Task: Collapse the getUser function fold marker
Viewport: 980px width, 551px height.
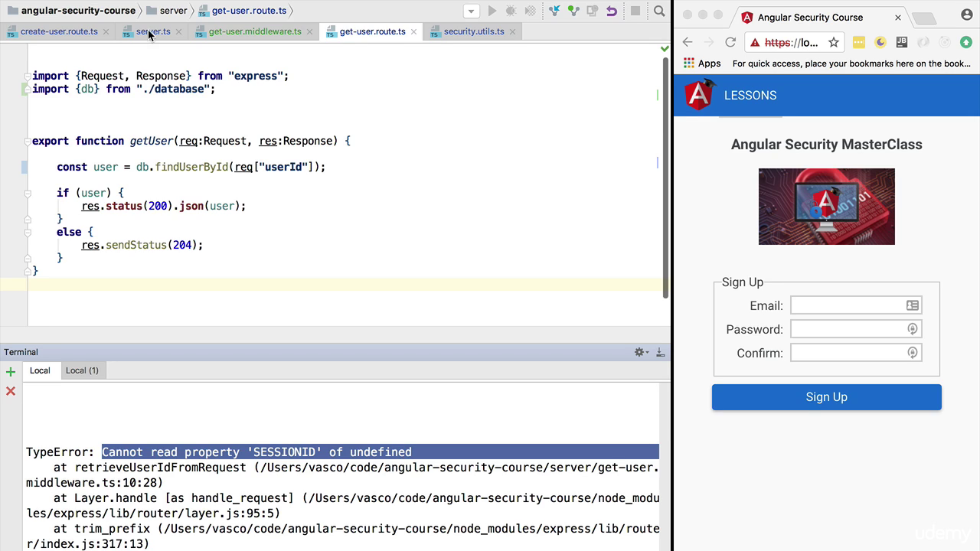Action: 28,141
